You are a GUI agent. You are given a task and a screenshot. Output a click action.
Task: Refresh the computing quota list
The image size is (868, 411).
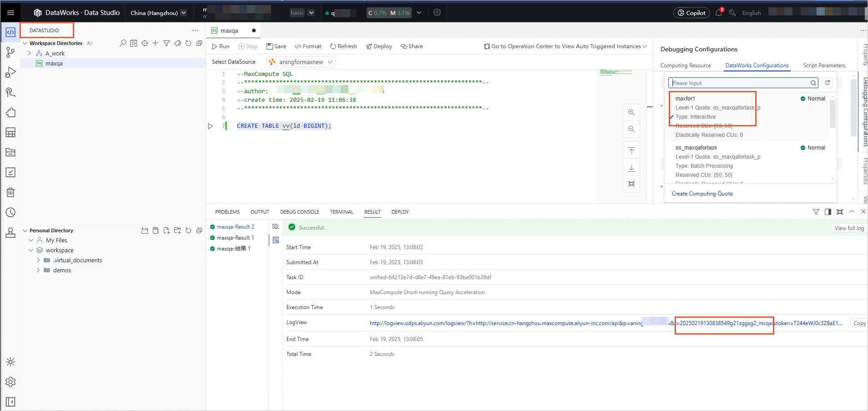[x=828, y=83]
